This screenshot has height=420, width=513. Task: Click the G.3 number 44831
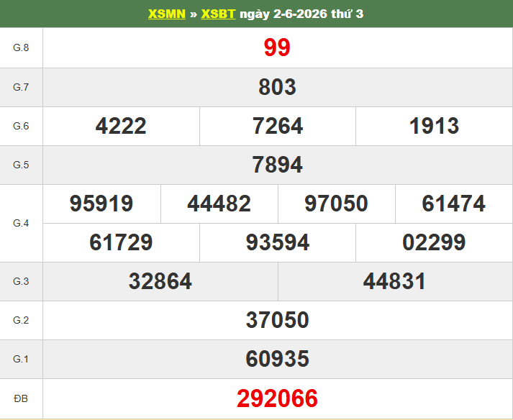(395, 281)
